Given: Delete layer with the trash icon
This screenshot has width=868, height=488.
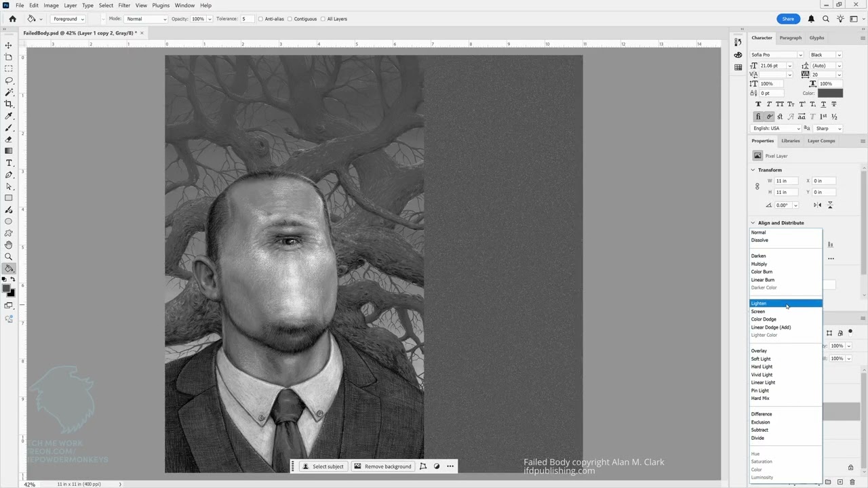Looking at the screenshot, I should 852,482.
